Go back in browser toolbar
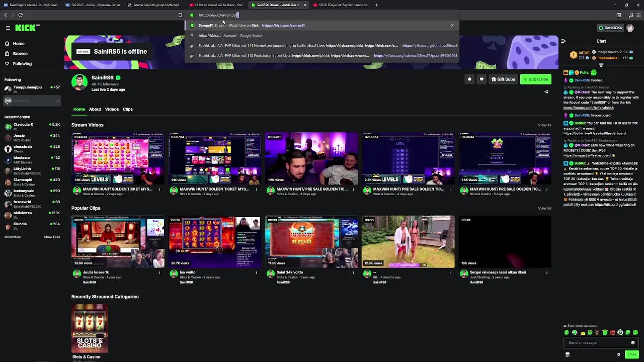644x362 pixels. tap(6, 15)
